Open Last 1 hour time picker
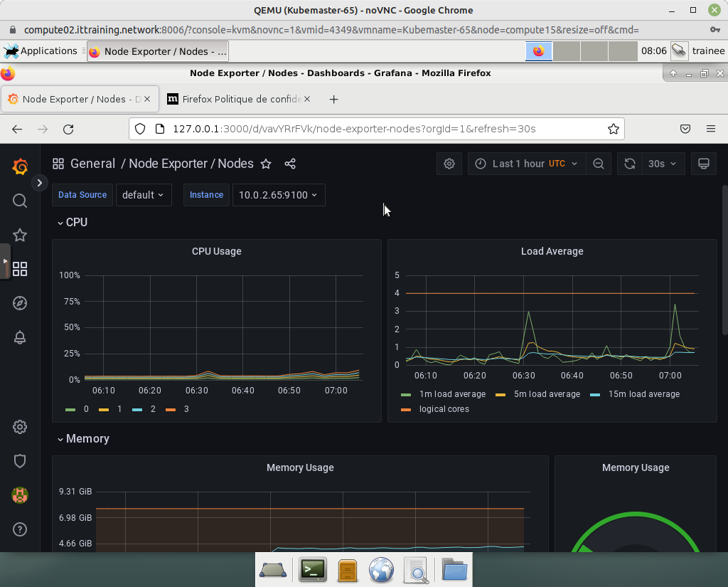This screenshot has width=728, height=587. 526,164
